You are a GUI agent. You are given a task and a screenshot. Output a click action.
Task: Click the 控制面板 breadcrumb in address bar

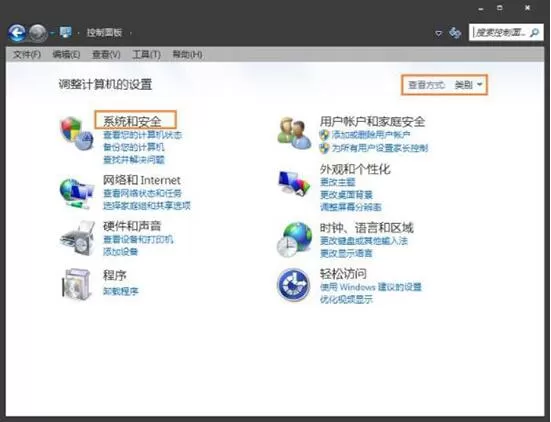104,33
